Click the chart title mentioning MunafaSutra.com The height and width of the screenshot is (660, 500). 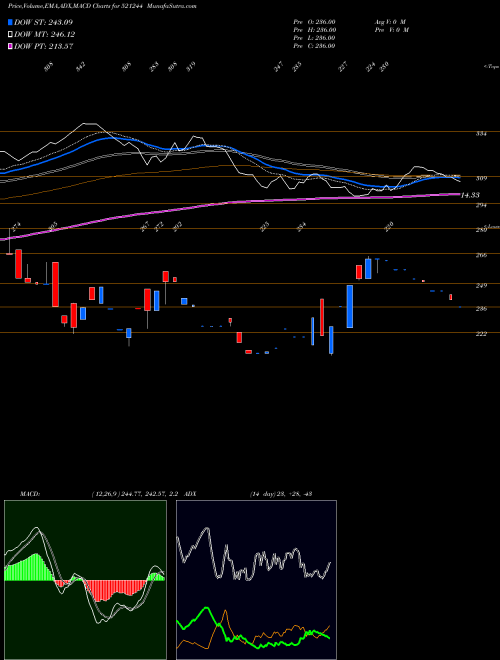pos(102,6)
